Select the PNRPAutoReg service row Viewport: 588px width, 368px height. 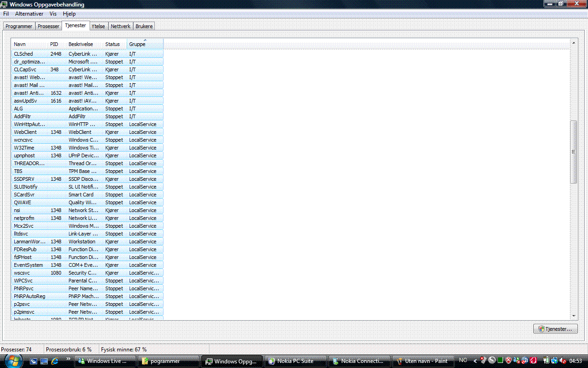tap(87, 296)
